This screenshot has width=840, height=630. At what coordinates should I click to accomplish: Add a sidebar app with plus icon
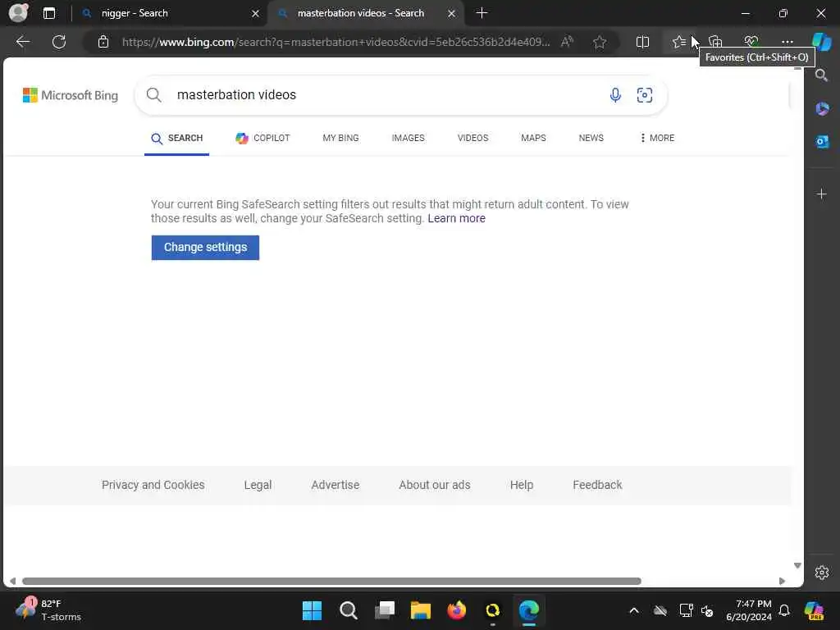[x=822, y=194]
